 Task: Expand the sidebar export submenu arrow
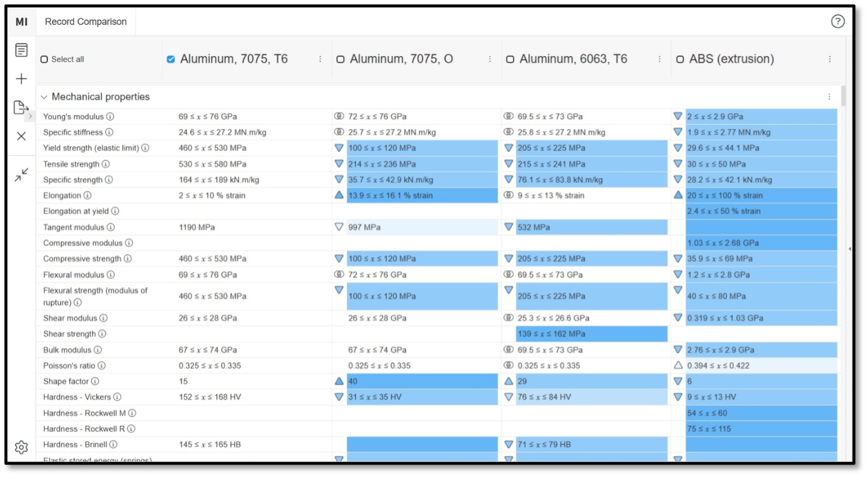[31, 116]
